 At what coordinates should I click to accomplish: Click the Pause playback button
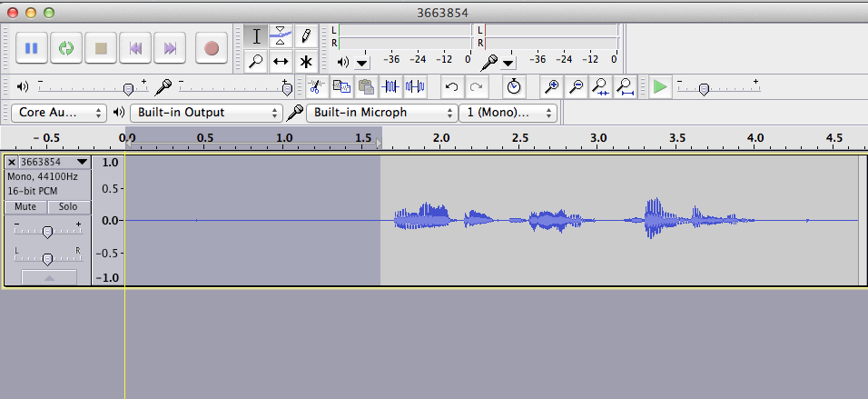click(x=31, y=48)
